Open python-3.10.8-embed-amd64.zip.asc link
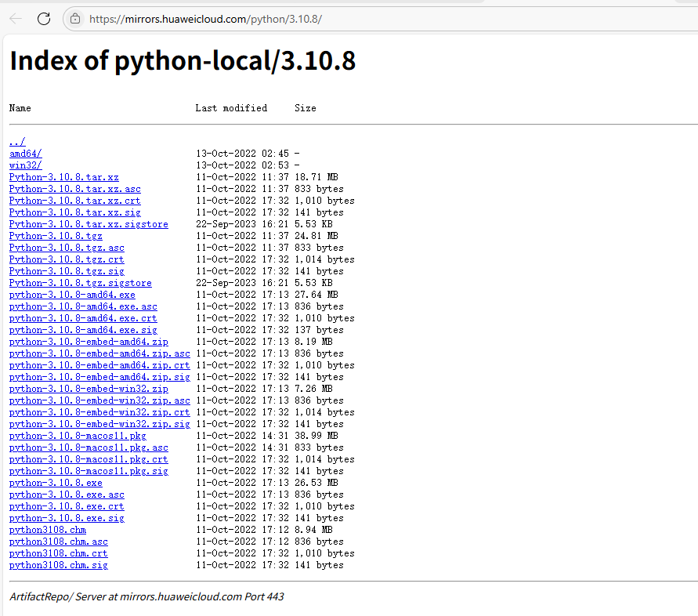Image resolution: width=698 pixels, height=616 pixels. (x=99, y=353)
